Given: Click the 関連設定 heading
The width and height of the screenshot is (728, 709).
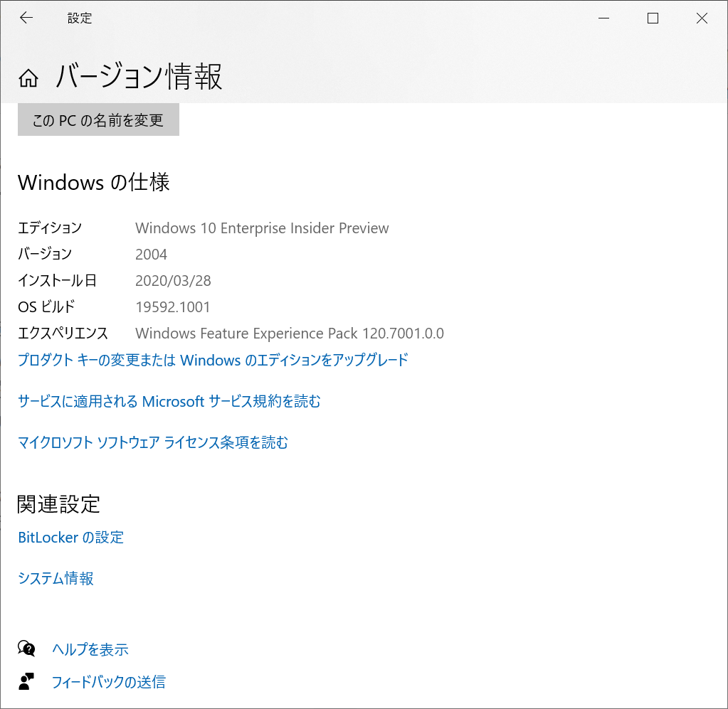Looking at the screenshot, I should click(x=58, y=504).
